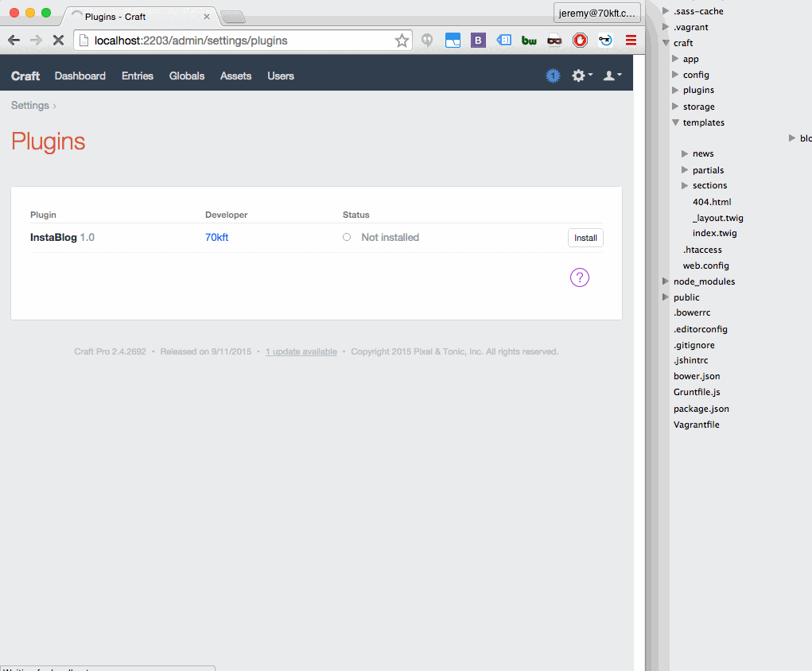Close the Plugins - Craft tab
The height and width of the screenshot is (671, 812).
pos(207,17)
